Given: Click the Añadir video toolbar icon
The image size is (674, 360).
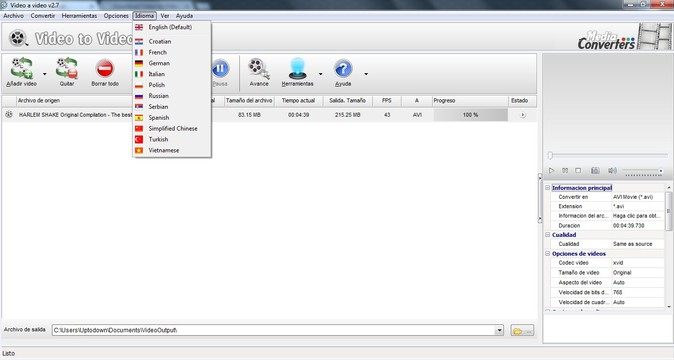Looking at the screenshot, I should pos(22,68).
